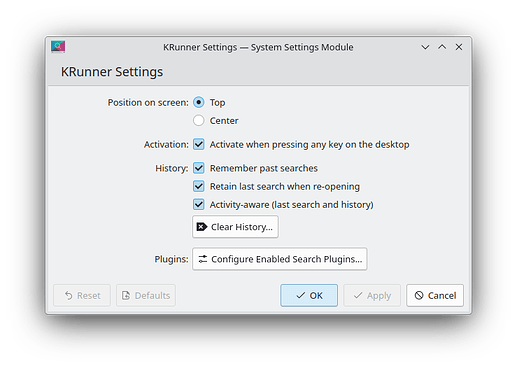This screenshot has width=517, height=368.
Task: Close the KRunner Settings window
Action: coord(459,47)
